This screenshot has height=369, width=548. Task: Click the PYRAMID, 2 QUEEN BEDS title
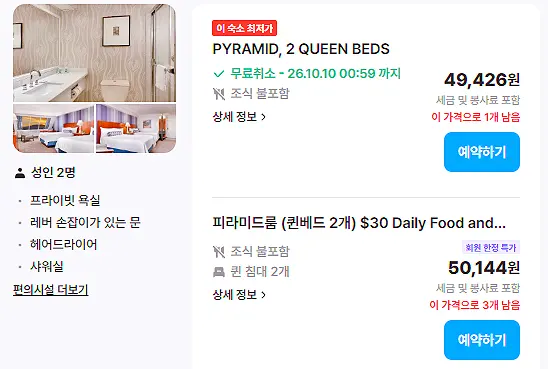click(301, 49)
